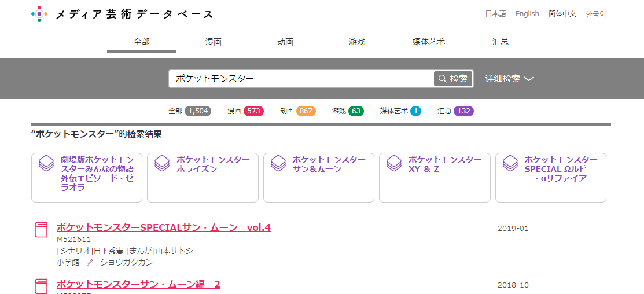Screen dimensions: 644x294
Task: Filter results by 动画 with 867 items
Action: 297,111
